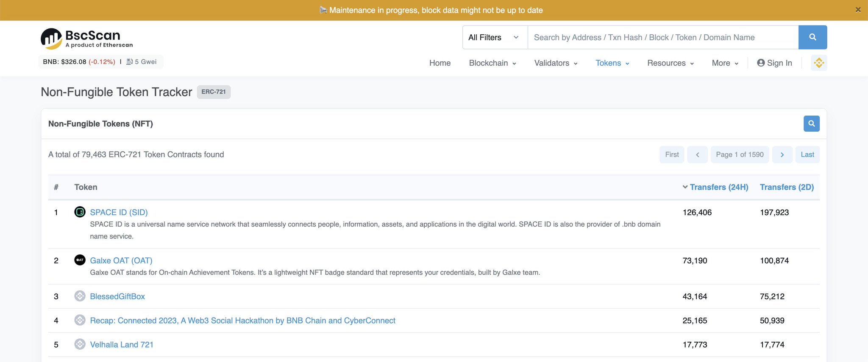Sort by Transfers (2D) column

787,187
